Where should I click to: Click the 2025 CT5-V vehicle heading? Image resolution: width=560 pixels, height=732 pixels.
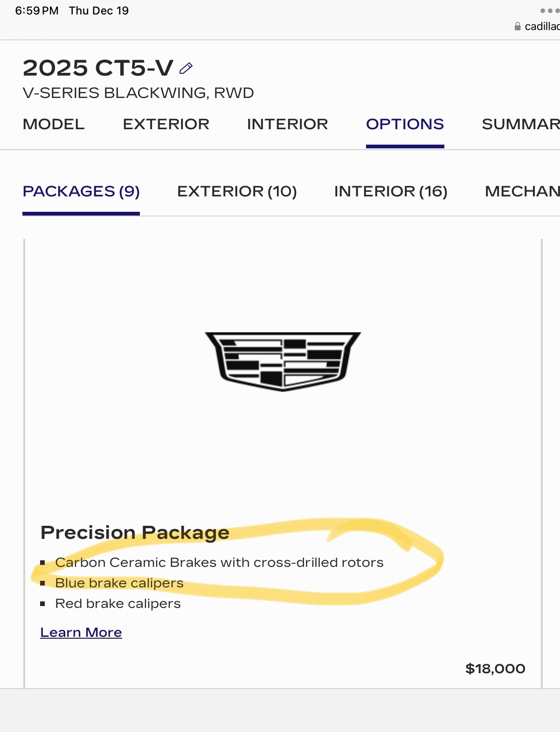(x=98, y=68)
